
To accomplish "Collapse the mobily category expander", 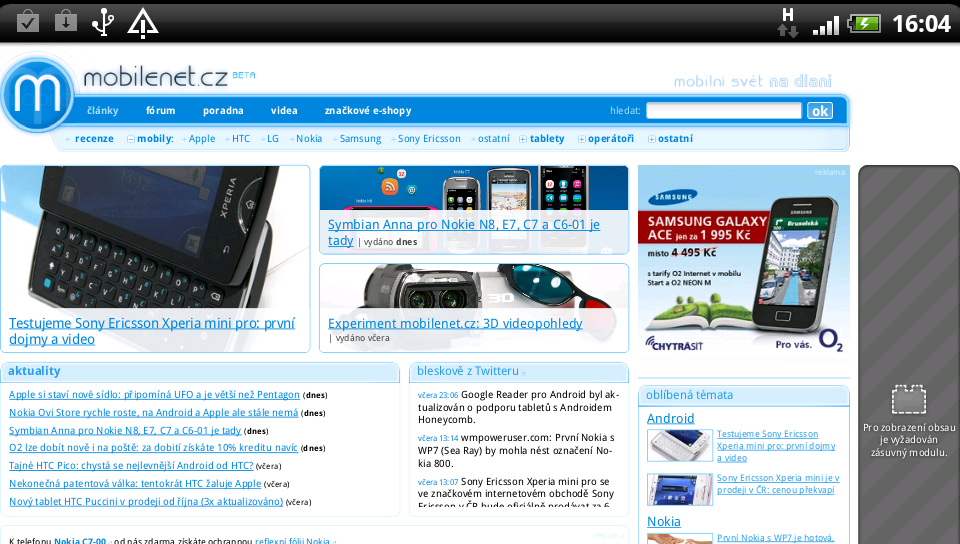I will point(131,139).
